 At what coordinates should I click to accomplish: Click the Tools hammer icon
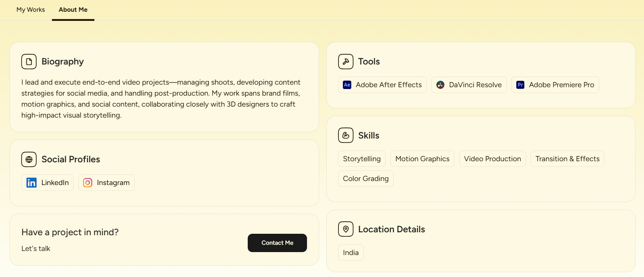(x=346, y=62)
